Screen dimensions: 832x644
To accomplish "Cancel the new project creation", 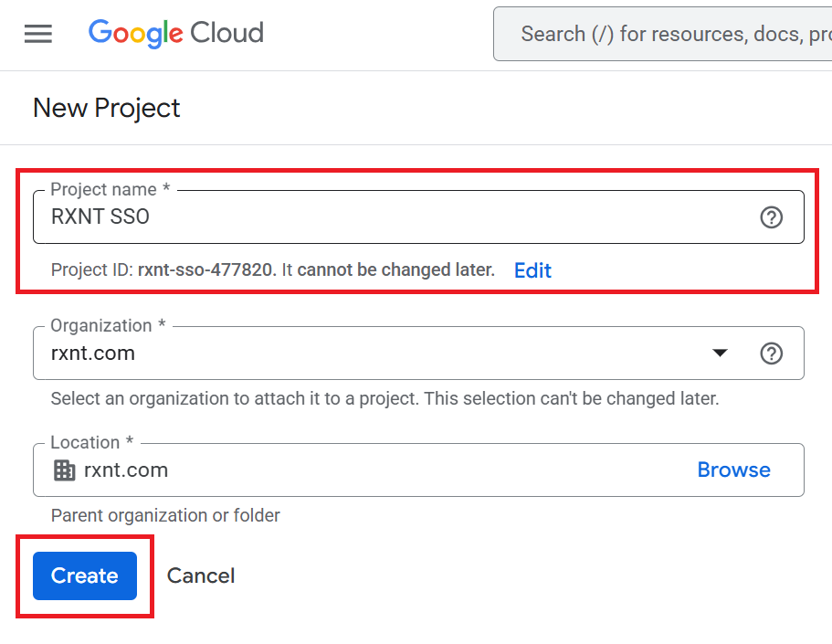I will coord(201,575).
